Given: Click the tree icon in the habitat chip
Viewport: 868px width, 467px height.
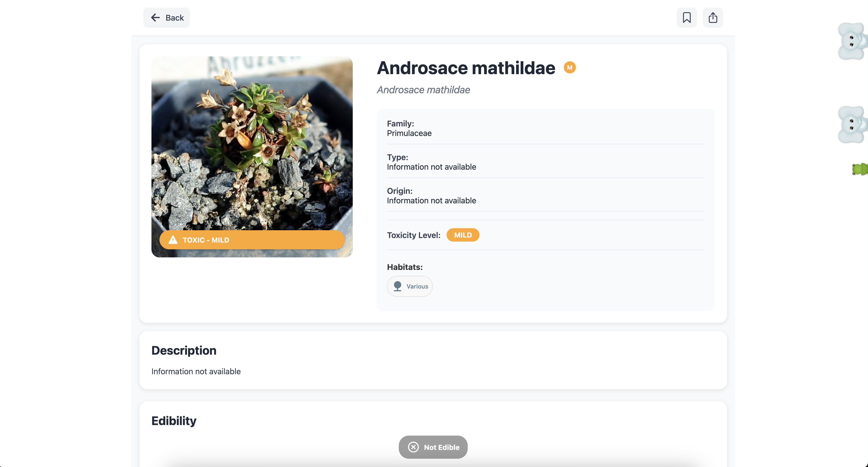Looking at the screenshot, I should [x=398, y=286].
